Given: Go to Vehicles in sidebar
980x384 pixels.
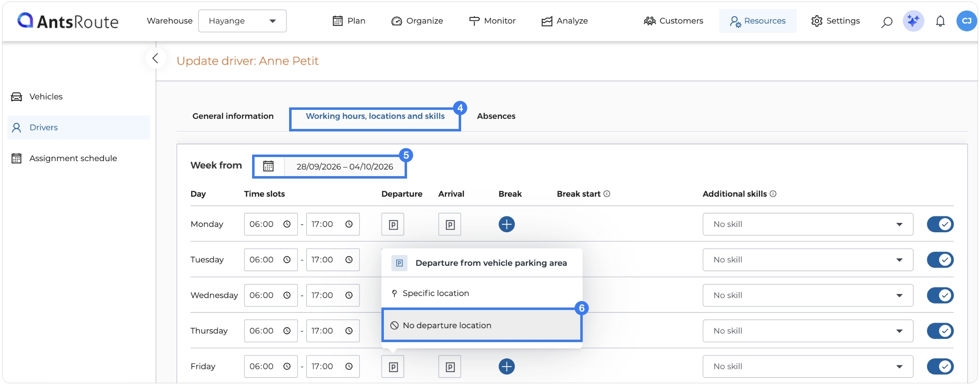Looking at the screenshot, I should coord(37,96).
